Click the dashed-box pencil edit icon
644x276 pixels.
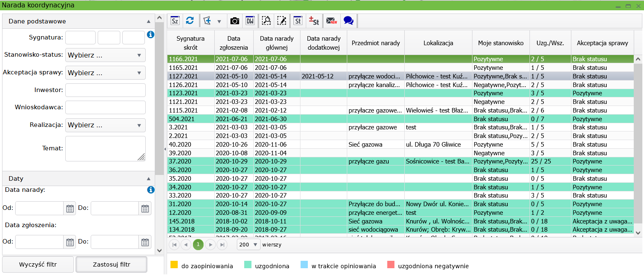tap(282, 21)
